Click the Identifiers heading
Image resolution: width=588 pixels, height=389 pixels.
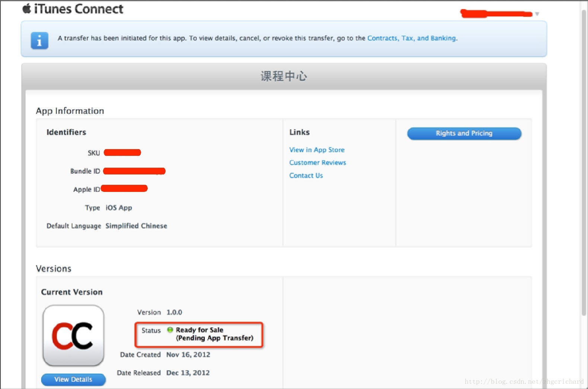coord(66,132)
